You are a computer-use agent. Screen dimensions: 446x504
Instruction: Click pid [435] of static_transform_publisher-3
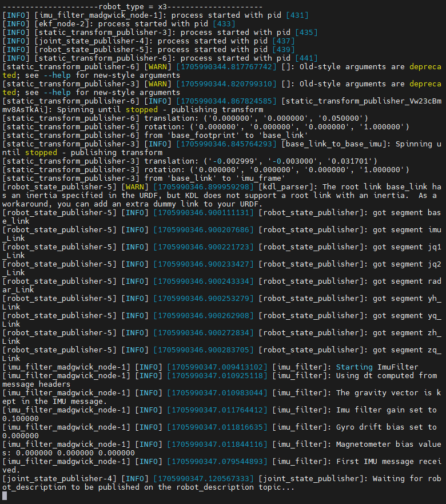[x=306, y=33]
